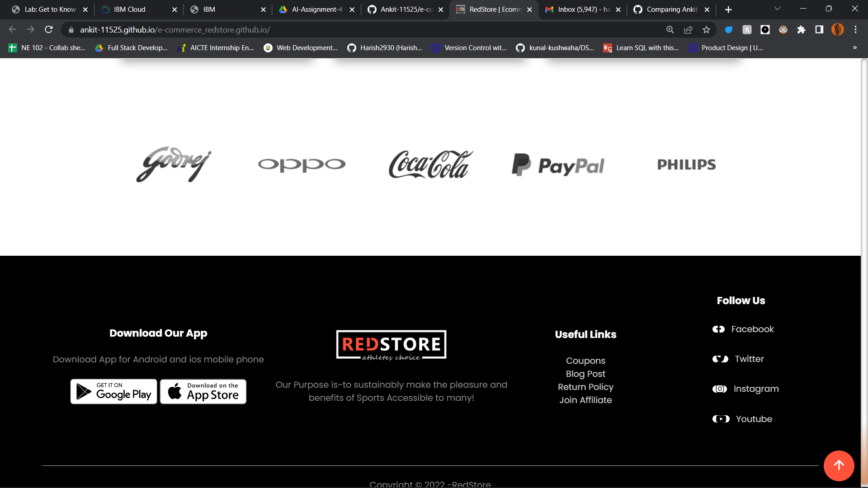Screen dimensions: 868x488
Task: Open the Google Play download badge
Action: click(113, 392)
